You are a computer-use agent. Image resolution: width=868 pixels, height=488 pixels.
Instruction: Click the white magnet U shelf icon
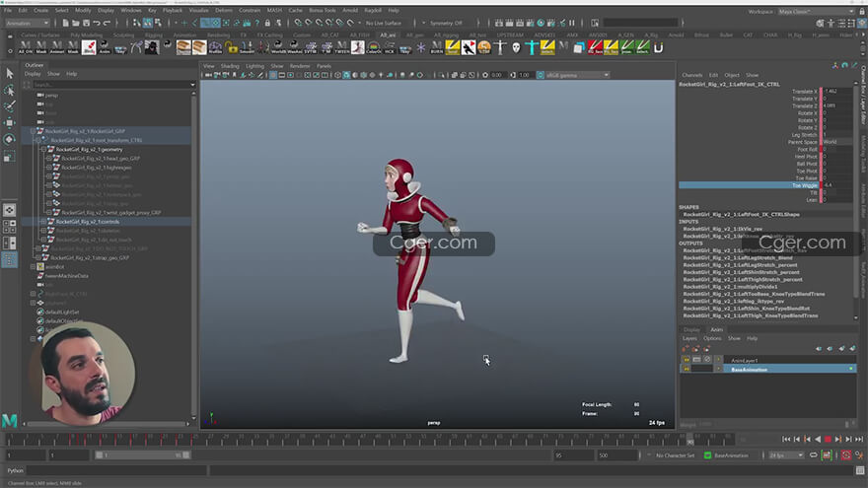[x=658, y=47]
